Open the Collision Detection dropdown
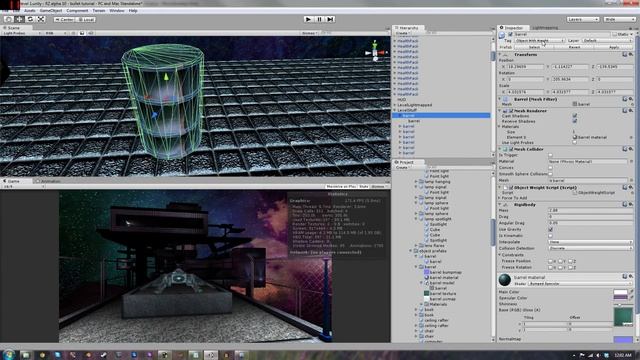 pyautogui.click(x=590, y=248)
